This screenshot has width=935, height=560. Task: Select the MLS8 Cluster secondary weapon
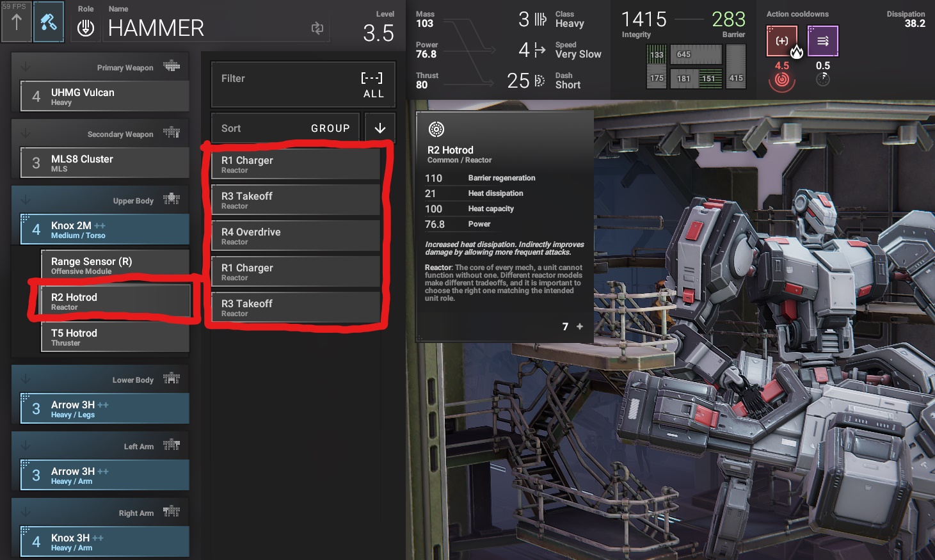[105, 163]
